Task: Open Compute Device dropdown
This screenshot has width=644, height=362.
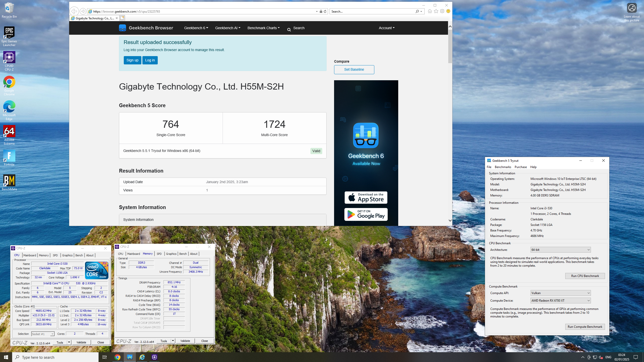Action: click(560, 300)
